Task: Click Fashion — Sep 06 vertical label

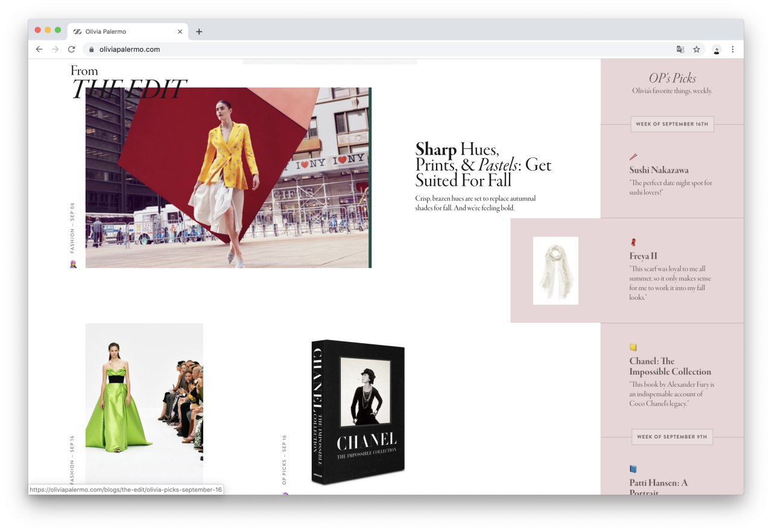Action: [x=72, y=228]
